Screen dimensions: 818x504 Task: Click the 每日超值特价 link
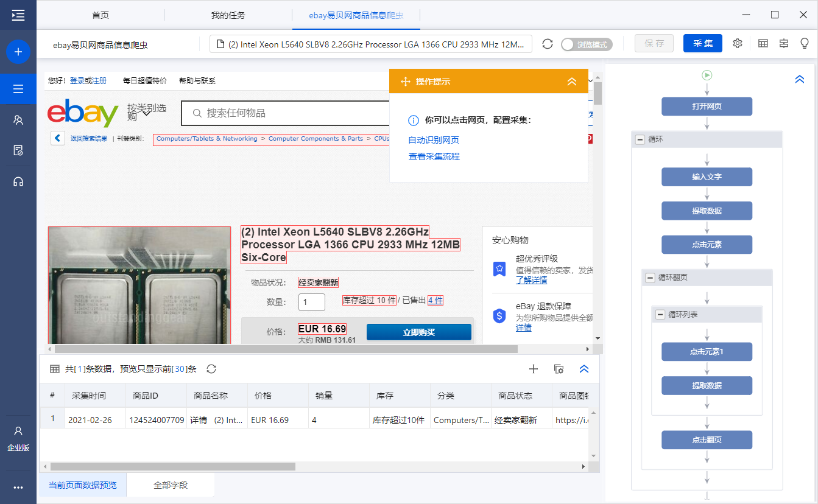(x=144, y=80)
